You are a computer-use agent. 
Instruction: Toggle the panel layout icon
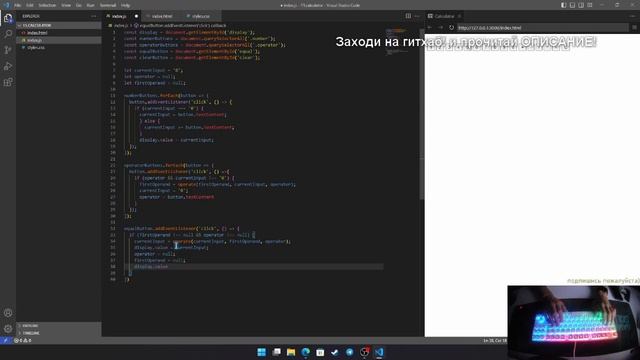572,5
